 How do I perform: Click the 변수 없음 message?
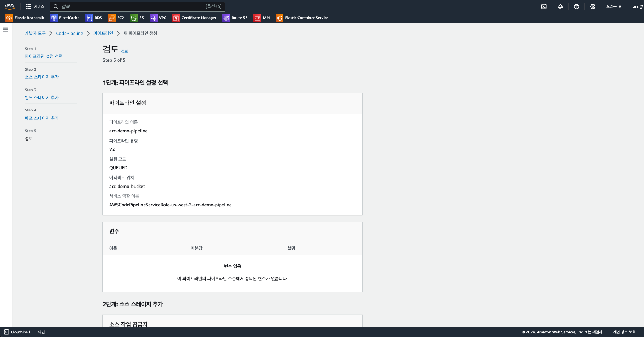(233, 266)
